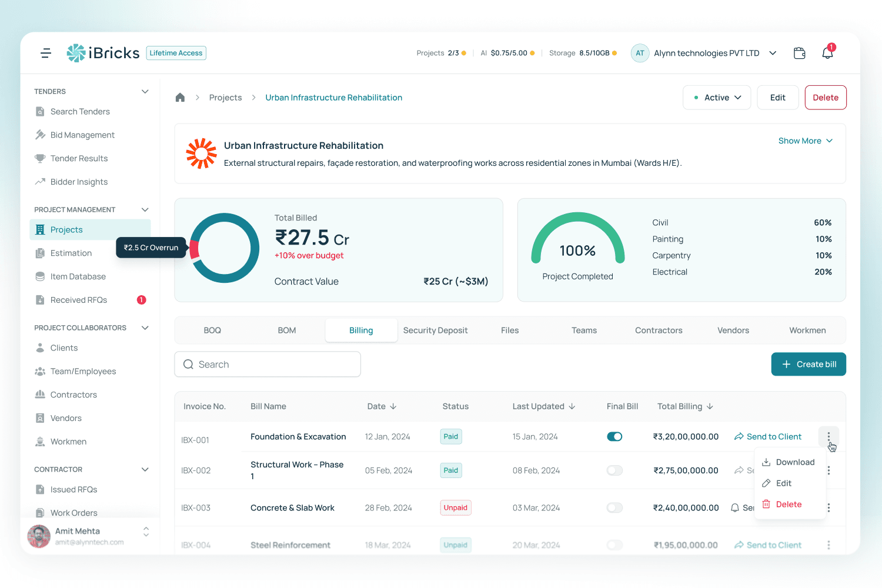The image size is (882, 588).
Task: Open Estimation in sidebar
Action: pyautogui.click(x=71, y=253)
